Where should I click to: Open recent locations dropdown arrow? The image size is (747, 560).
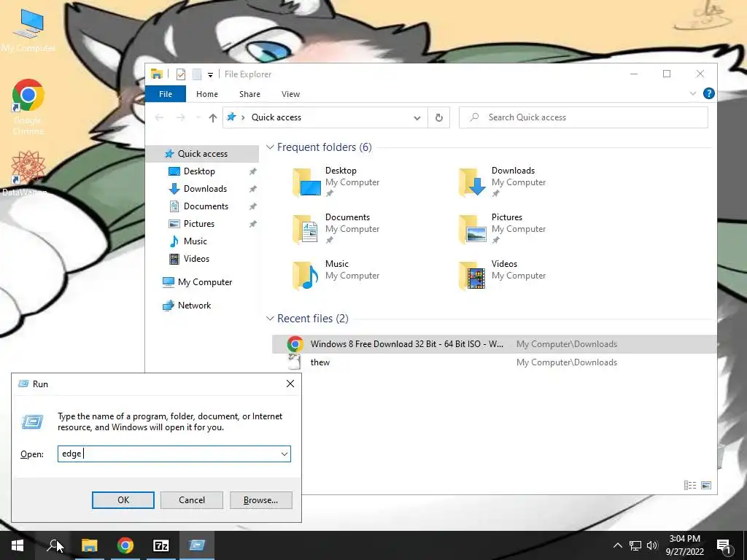click(x=198, y=117)
